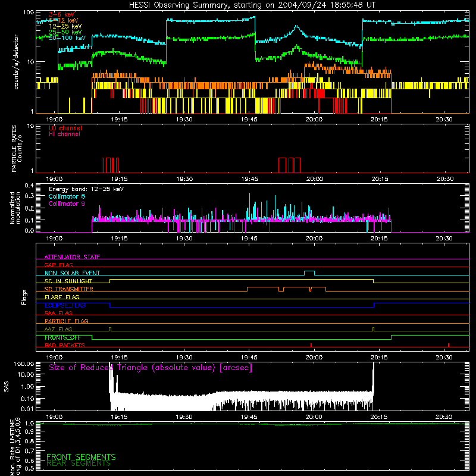Viewport: 476px width, 476px height.
Task: Click the ATTENUATOR STATE flag label
Action: click(72, 257)
